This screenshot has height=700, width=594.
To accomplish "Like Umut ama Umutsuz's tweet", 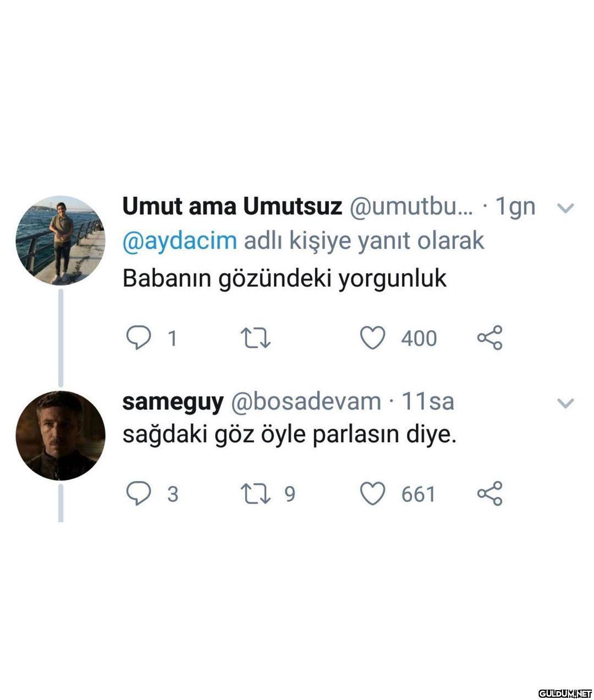I will 372,338.
